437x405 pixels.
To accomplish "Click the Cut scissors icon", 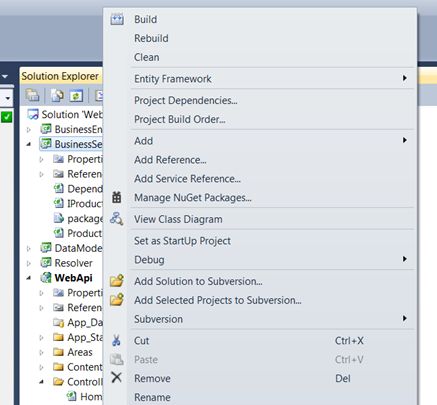I will 116,340.
